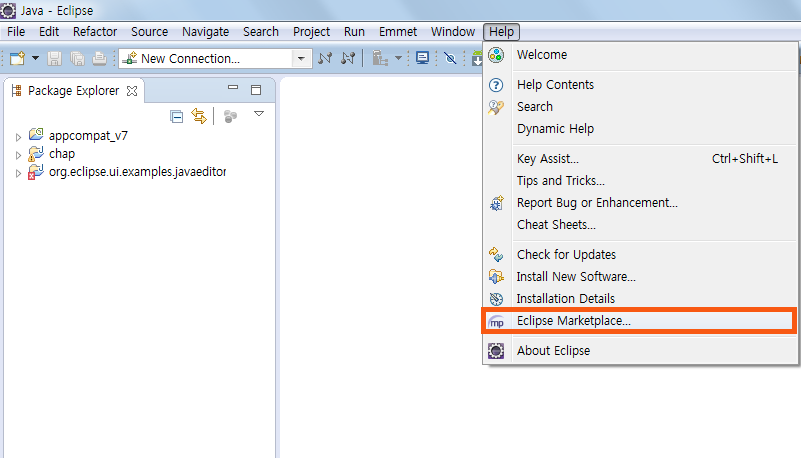Open the Run menu

coord(354,32)
